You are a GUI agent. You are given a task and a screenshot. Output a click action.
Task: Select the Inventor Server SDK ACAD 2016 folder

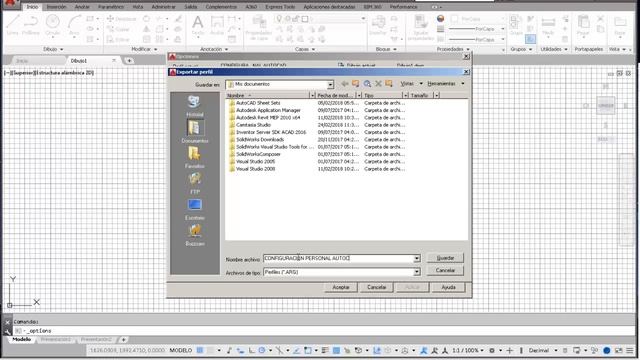tap(267, 132)
